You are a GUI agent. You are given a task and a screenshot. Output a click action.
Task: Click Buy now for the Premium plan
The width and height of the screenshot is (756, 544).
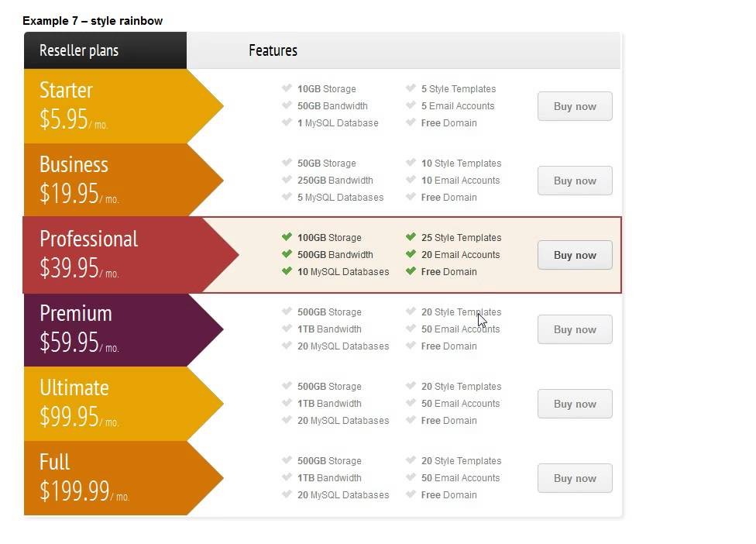click(575, 329)
